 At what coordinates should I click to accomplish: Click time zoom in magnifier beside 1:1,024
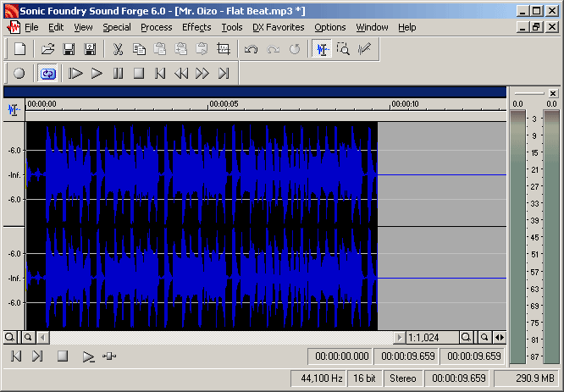click(466, 337)
